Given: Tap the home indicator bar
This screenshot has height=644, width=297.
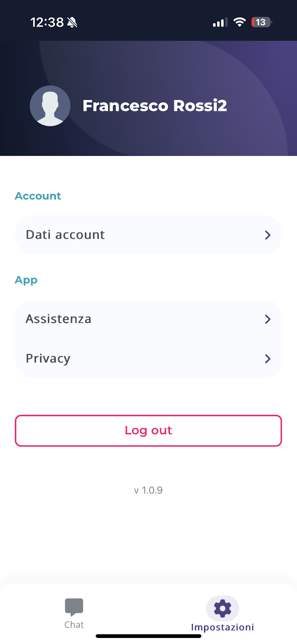Looking at the screenshot, I should (148, 636).
